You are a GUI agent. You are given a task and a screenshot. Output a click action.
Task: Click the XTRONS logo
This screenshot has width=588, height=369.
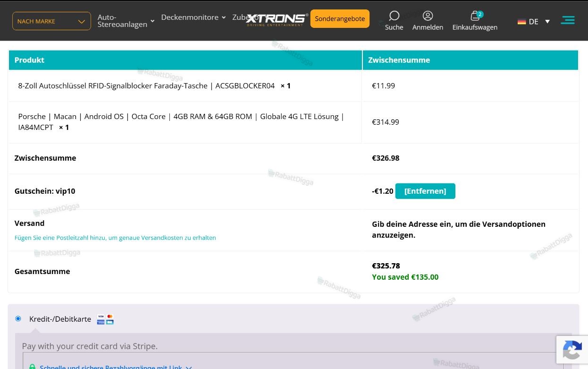tap(277, 19)
